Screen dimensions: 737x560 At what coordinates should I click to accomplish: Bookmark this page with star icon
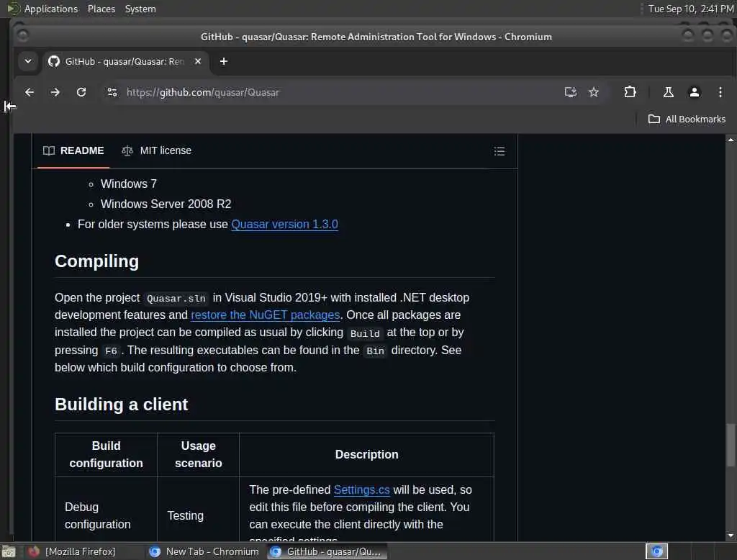coord(594,92)
